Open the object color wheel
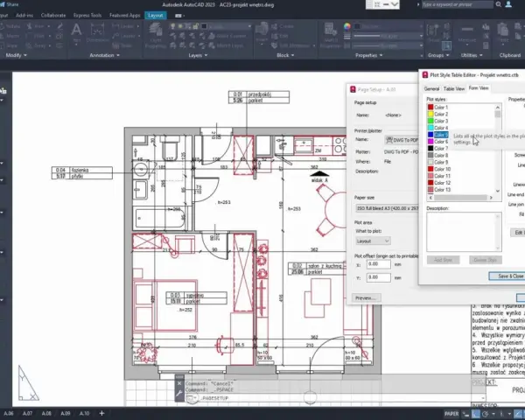525x420 pixels. pyautogui.click(x=346, y=26)
